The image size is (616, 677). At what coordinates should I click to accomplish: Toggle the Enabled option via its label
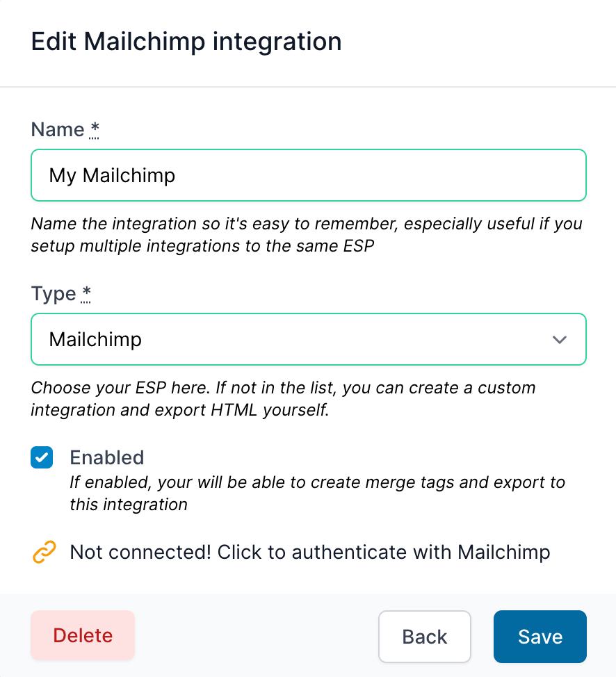tap(106, 457)
